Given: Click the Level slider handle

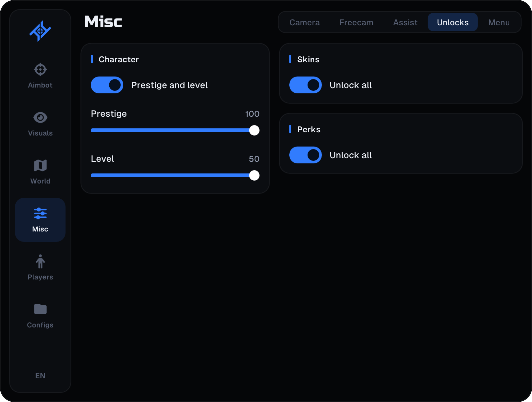Looking at the screenshot, I should [254, 175].
